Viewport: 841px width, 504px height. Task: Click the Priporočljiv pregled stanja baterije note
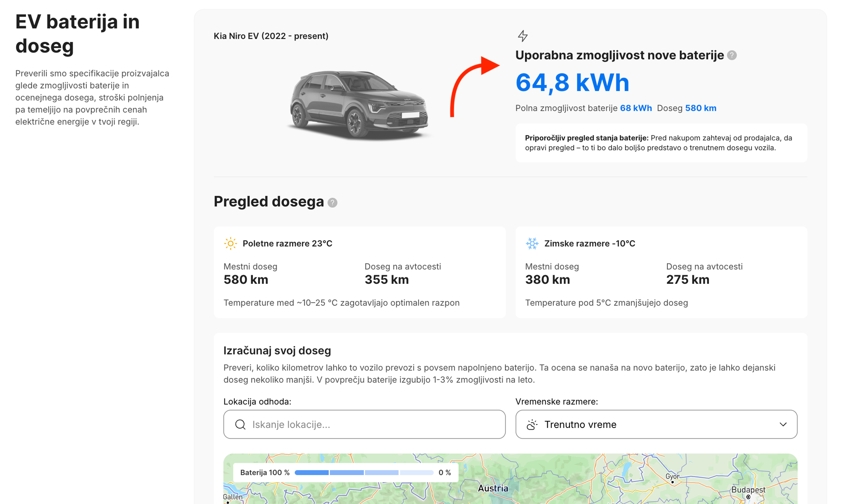(661, 143)
